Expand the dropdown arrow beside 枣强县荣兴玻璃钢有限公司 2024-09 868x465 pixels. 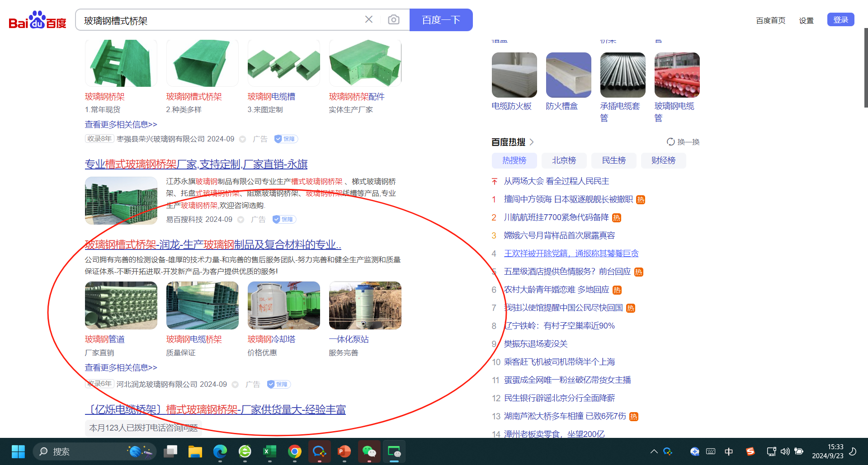(243, 139)
